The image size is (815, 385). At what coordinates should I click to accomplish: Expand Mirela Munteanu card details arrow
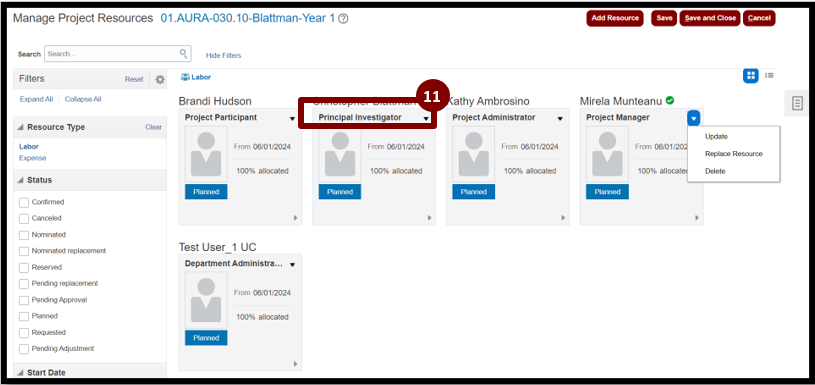tap(696, 218)
